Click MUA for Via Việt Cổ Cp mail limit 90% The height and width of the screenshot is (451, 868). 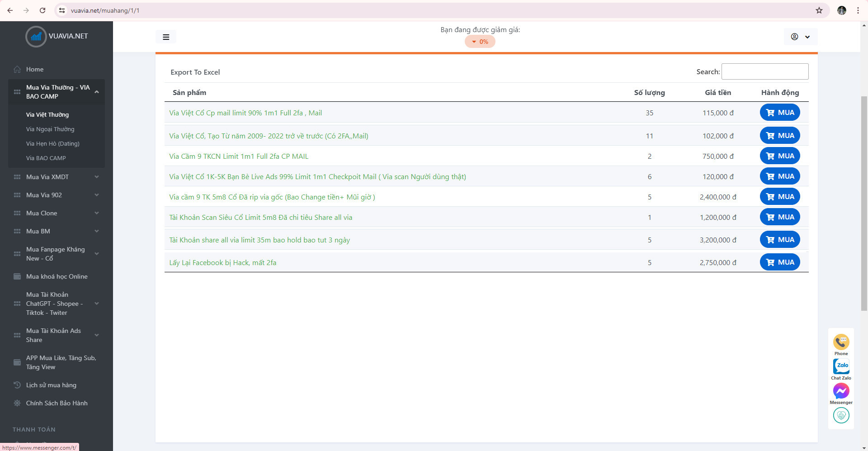click(x=780, y=113)
